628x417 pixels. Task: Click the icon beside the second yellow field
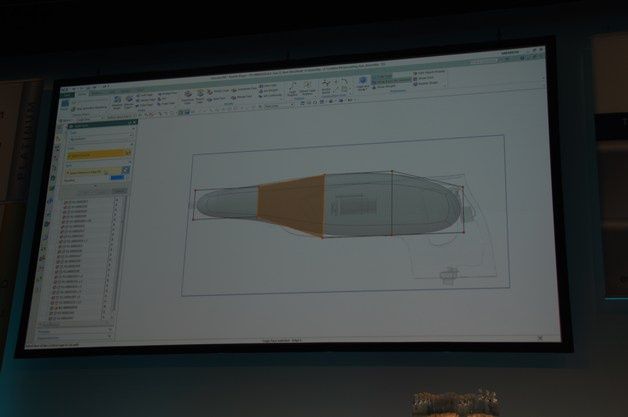coord(126,170)
